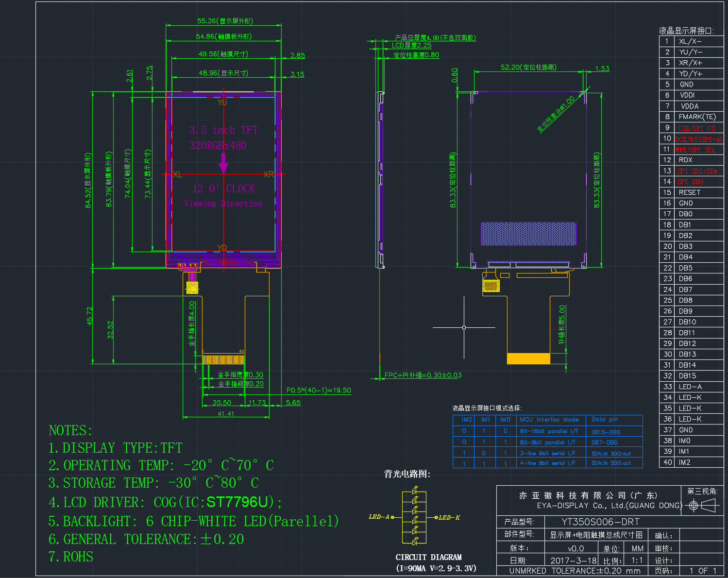The width and height of the screenshot is (728, 578).
Task: Click the "2017-3-18" date in title block
Action: (574, 560)
